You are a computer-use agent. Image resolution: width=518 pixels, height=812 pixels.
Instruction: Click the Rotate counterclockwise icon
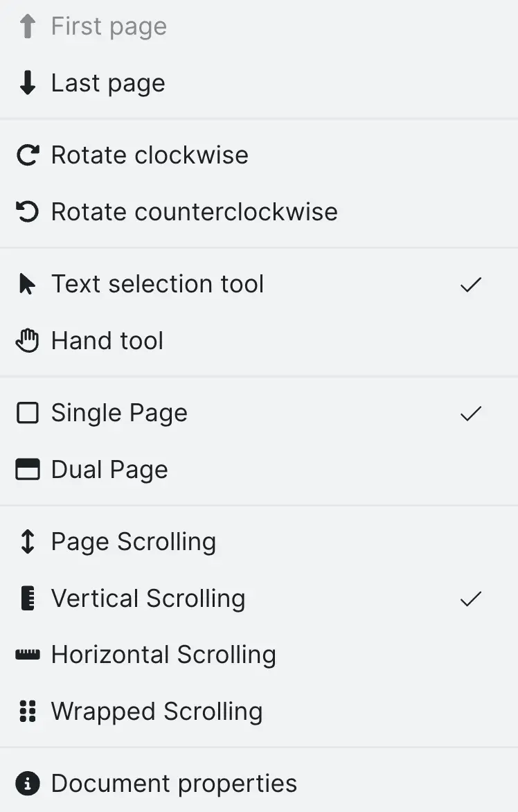pyautogui.click(x=27, y=211)
